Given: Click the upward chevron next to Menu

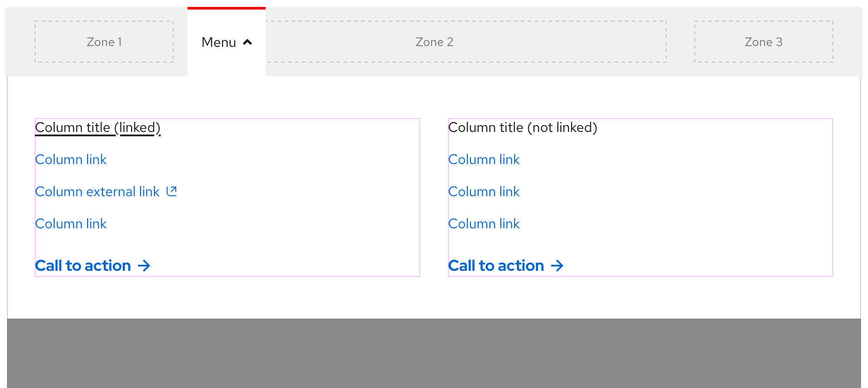Looking at the screenshot, I should [x=248, y=42].
